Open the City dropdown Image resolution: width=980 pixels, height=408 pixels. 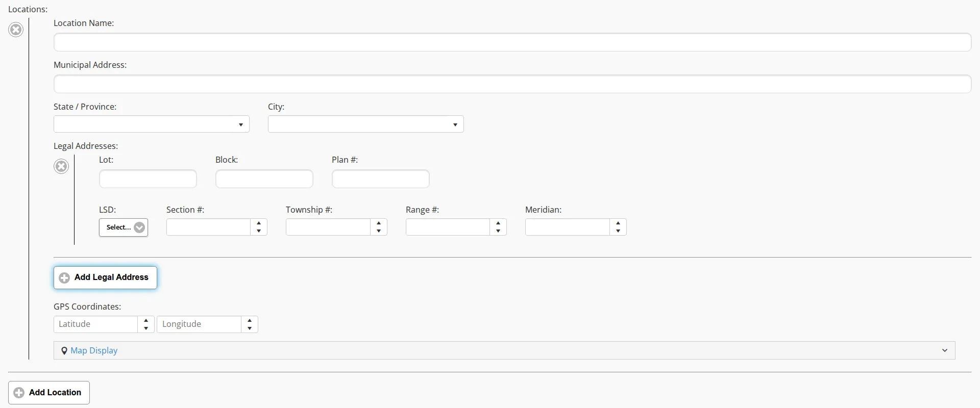click(365, 124)
